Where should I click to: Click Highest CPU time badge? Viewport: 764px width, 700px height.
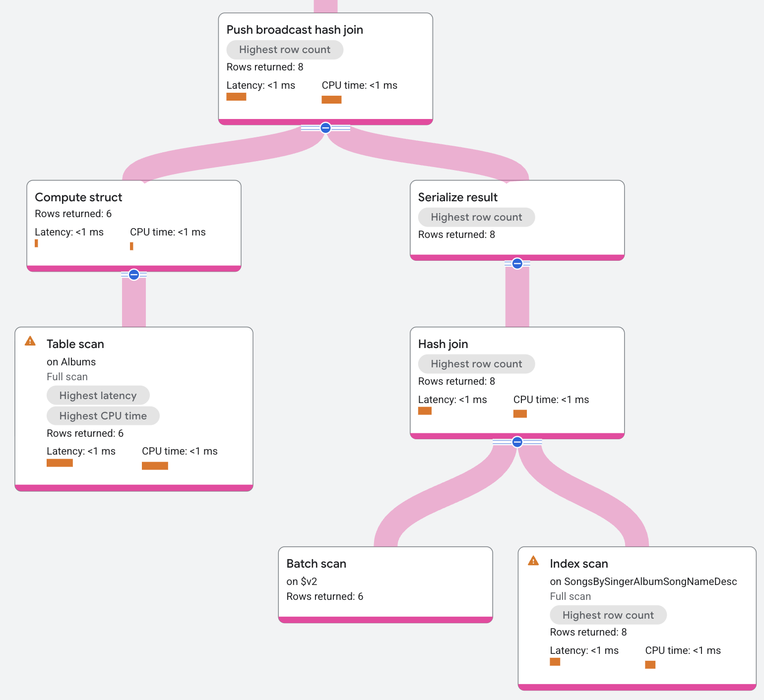click(x=103, y=416)
